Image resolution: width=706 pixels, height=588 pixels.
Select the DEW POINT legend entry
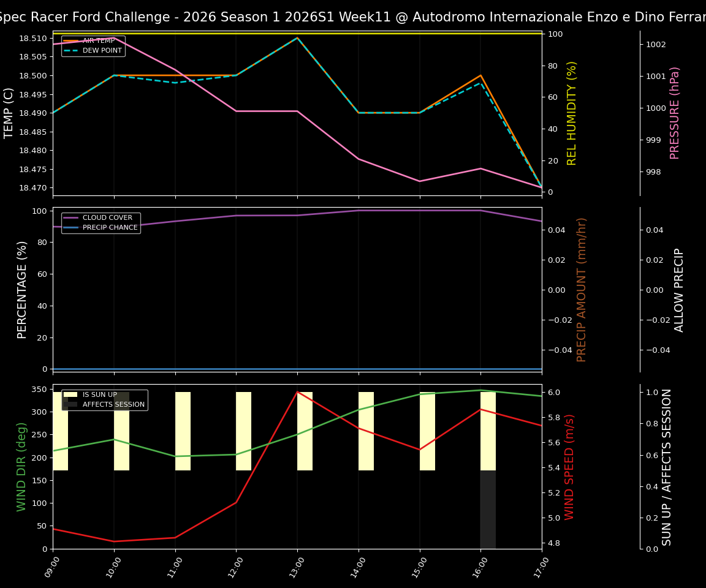tap(98, 50)
